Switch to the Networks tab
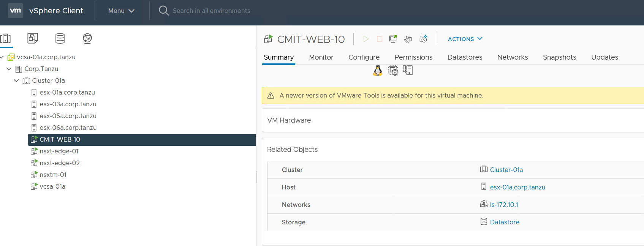 coord(513,57)
